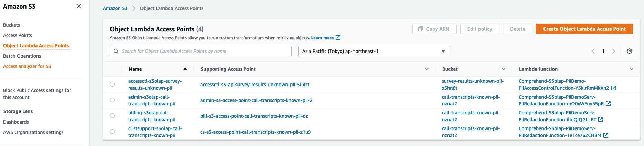
Task: Click the settings gear icon for table preferences
Action: coord(630,51)
